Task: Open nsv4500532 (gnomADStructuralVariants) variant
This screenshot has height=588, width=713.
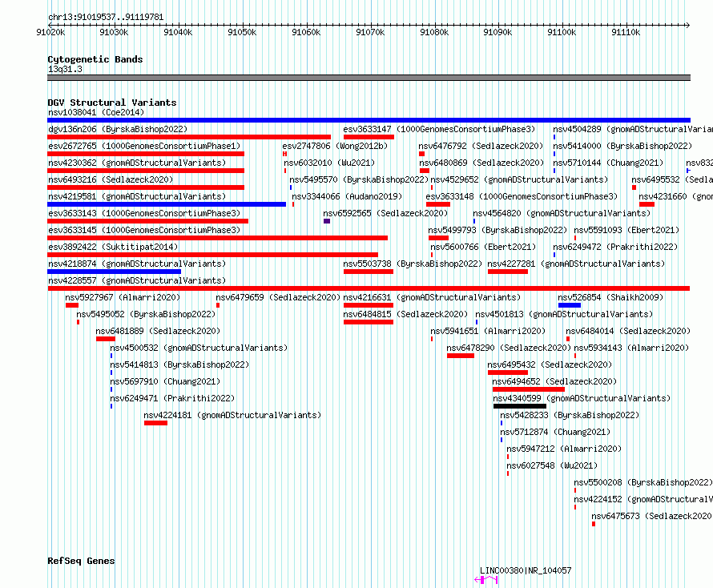Action: click(x=199, y=348)
